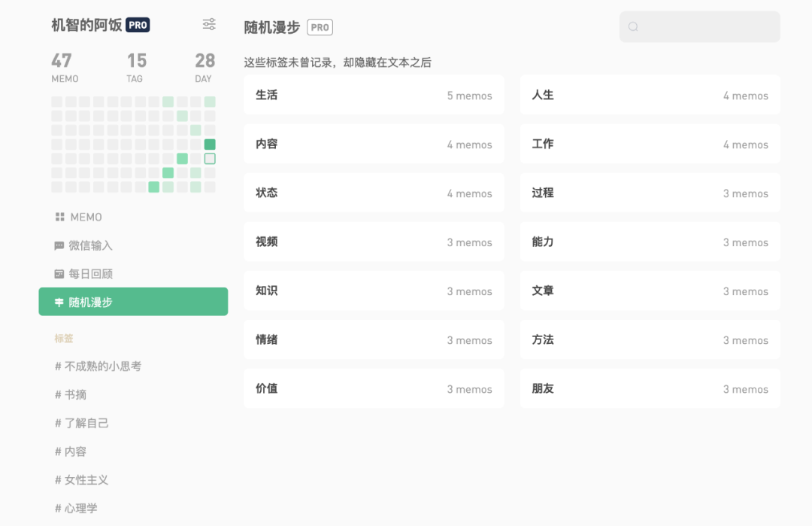The width and height of the screenshot is (812, 526).
Task: Click the PRO badge beside 随机漫步 title
Action: click(x=320, y=27)
